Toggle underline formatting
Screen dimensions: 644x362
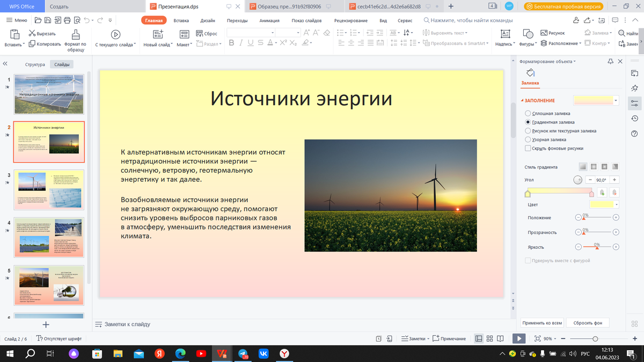pos(251,43)
